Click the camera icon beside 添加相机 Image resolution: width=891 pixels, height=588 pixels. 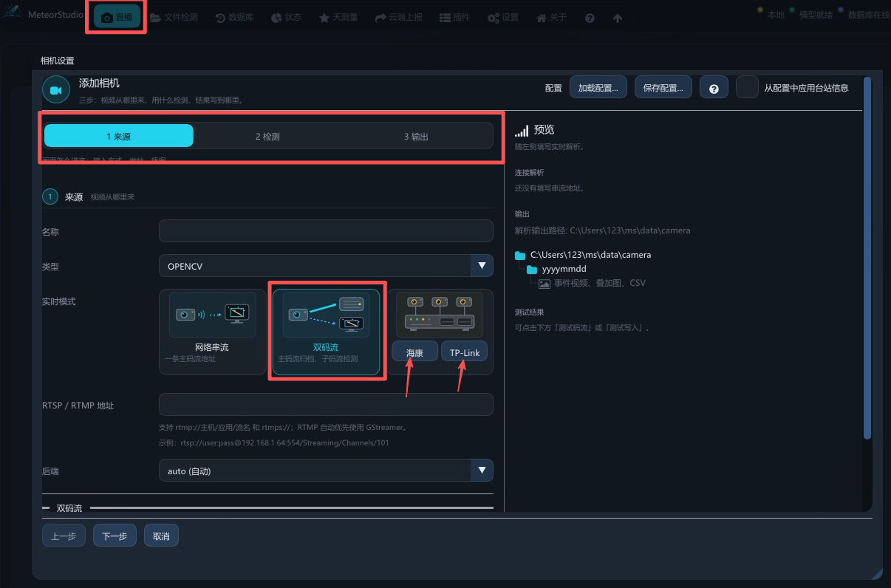point(55,90)
